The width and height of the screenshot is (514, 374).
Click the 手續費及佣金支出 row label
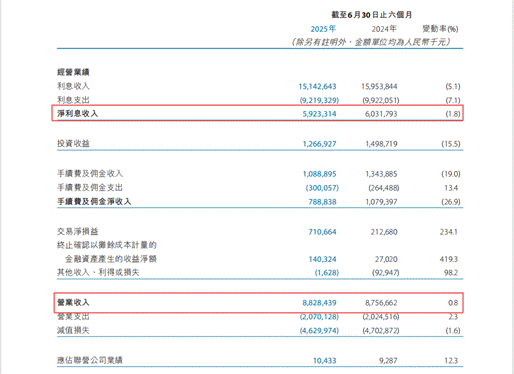pos(90,187)
